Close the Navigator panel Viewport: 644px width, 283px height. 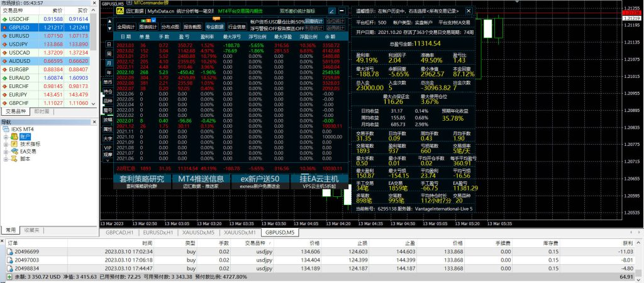coord(96,122)
